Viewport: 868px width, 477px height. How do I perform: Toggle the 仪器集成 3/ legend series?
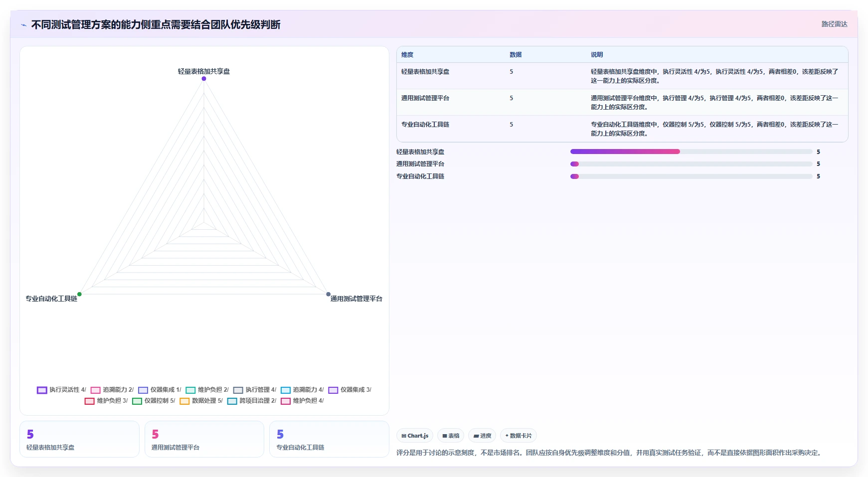[x=349, y=390]
